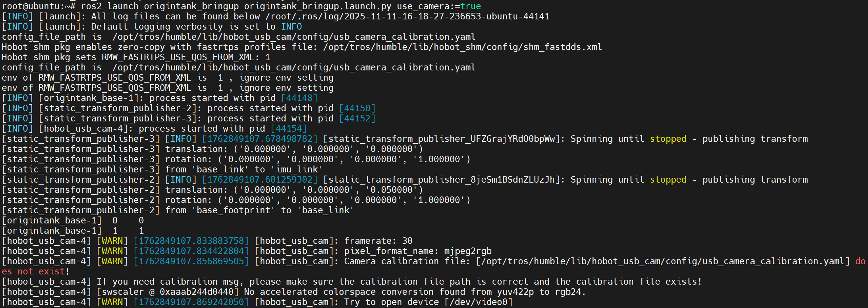
Task: Click the pid 44150 in brackets
Action: (x=357, y=108)
